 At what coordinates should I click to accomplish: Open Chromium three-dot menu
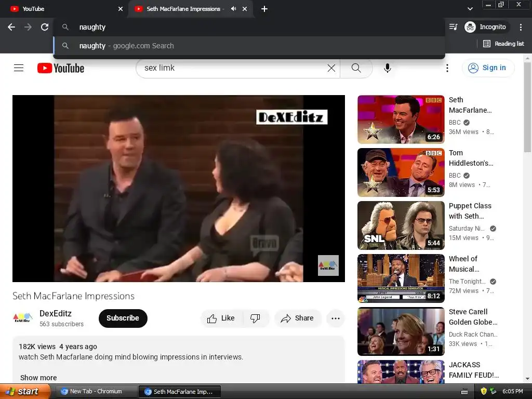pos(521,27)
